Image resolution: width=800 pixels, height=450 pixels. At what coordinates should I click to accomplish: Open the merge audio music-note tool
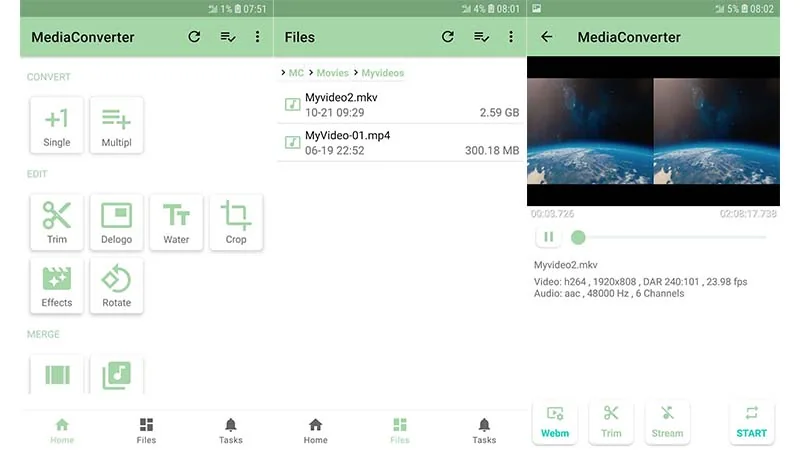pyautogui.click(x=116, y=374)
